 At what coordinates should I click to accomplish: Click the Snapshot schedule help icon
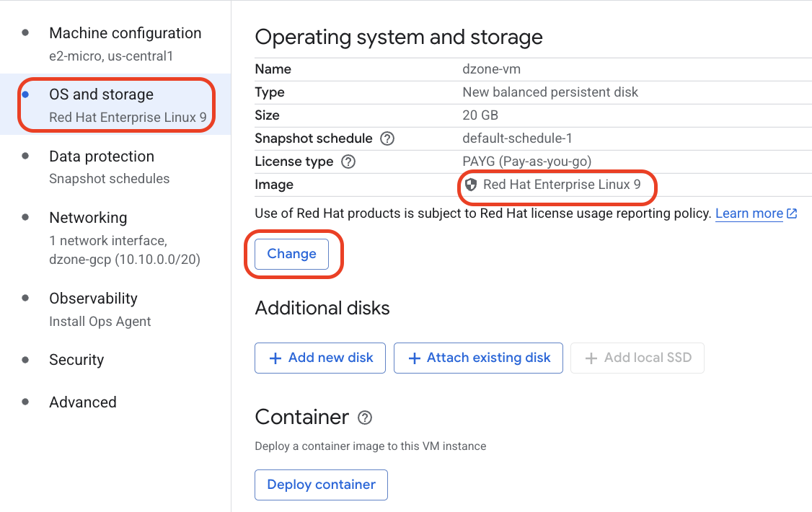tap(387, 138)
